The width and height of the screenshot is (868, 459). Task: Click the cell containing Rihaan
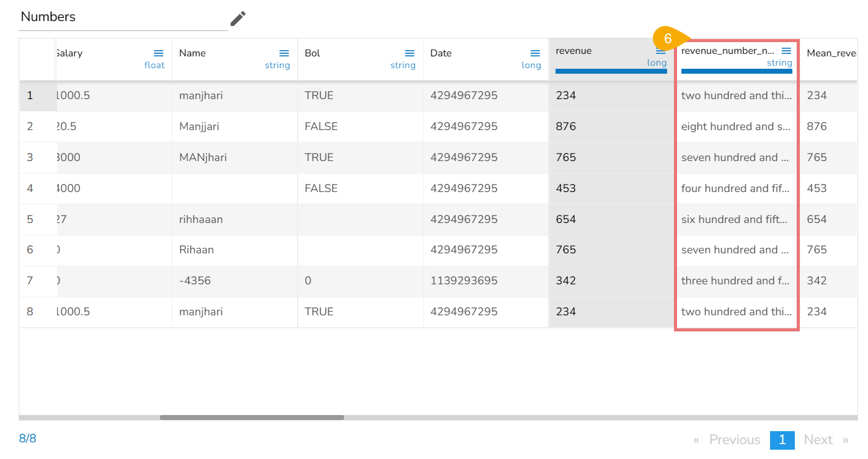tap(197, 250)
